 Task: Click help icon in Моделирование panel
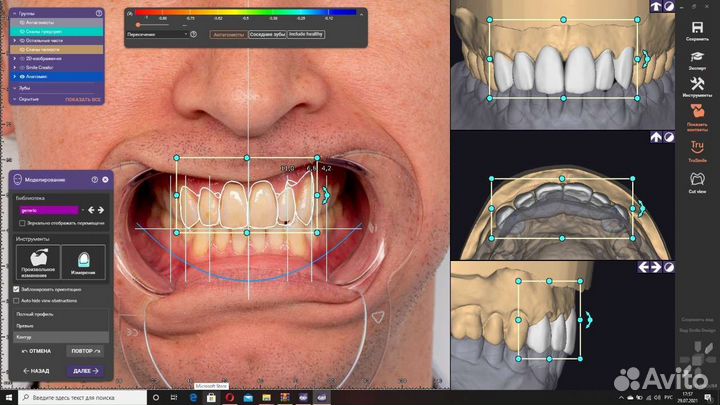click(95, 179)
